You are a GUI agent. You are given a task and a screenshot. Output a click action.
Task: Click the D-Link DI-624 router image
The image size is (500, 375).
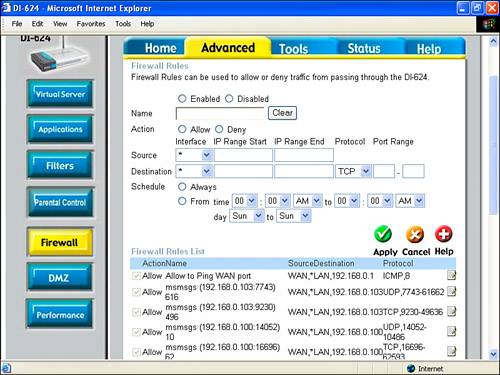(57, 57)
